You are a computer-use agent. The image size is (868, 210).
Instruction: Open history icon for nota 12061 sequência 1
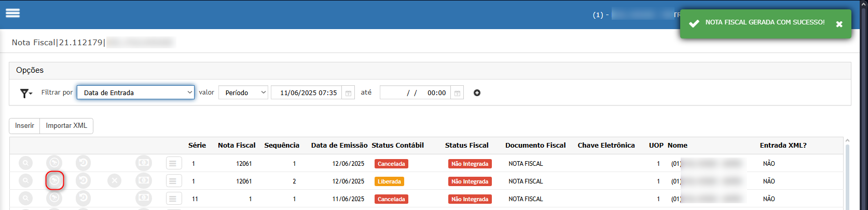point(83,163)
